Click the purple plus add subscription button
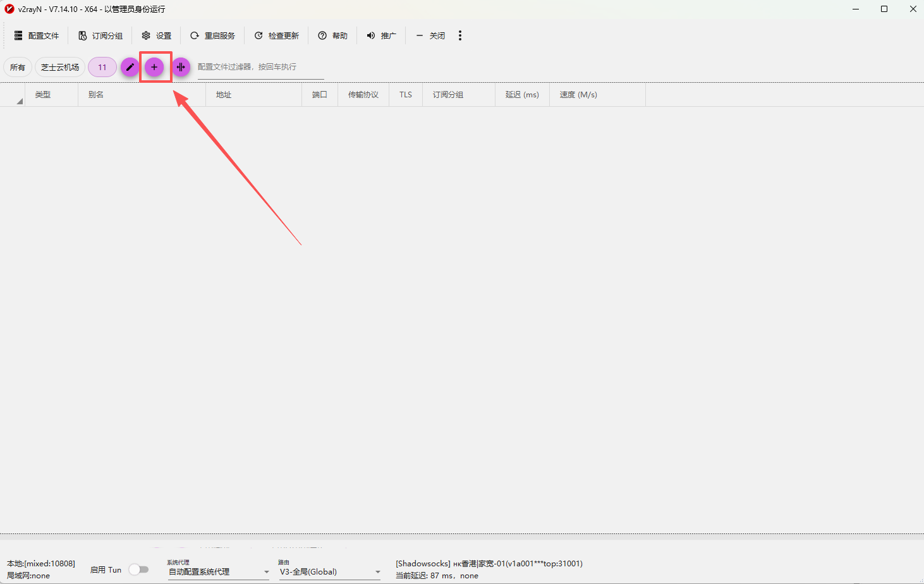The width and height of the screenshot is (924, 584). tap(154, 67)
